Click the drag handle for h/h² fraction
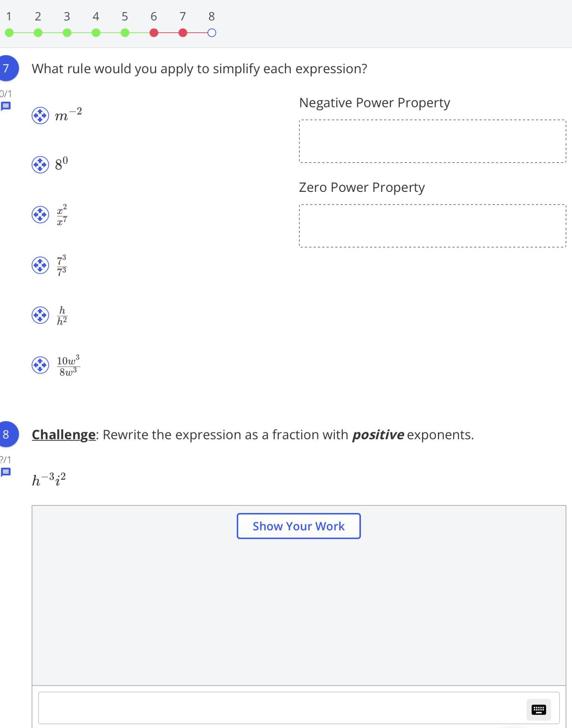Screen dimensions: 572x728 click(x=40, y=315)
